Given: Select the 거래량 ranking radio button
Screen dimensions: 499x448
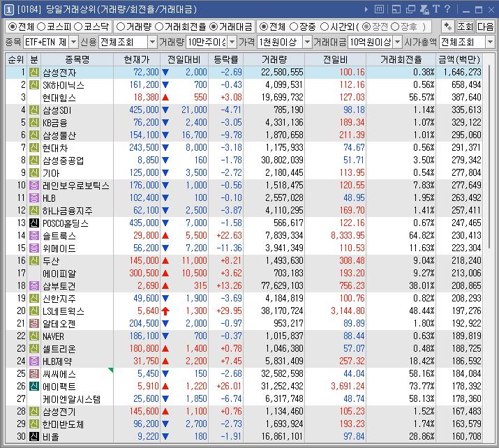Looking at the screenshot, I should pyautogui.click(x=120, y=27).
